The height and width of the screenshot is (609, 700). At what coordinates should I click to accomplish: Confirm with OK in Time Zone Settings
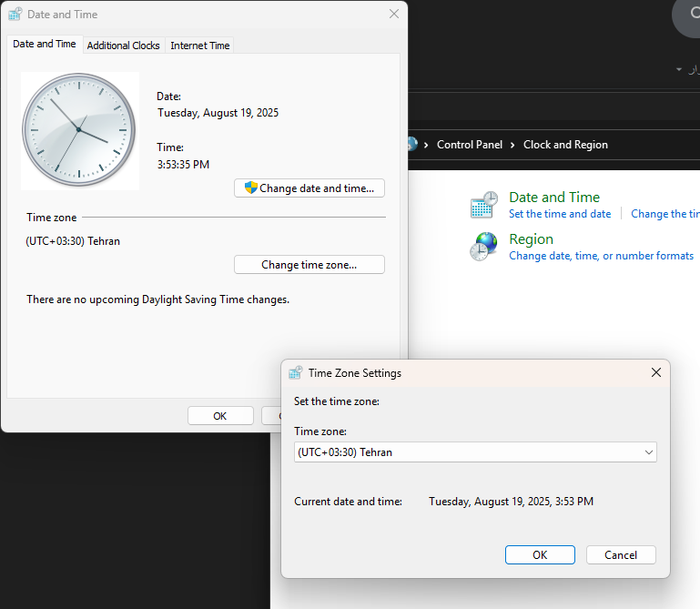(540, 555)
